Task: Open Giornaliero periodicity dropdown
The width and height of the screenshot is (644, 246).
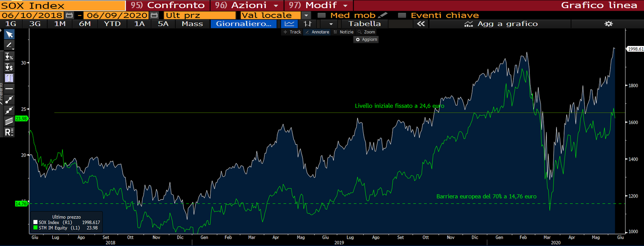Action: pyautogui.click(x=243, y=24)
